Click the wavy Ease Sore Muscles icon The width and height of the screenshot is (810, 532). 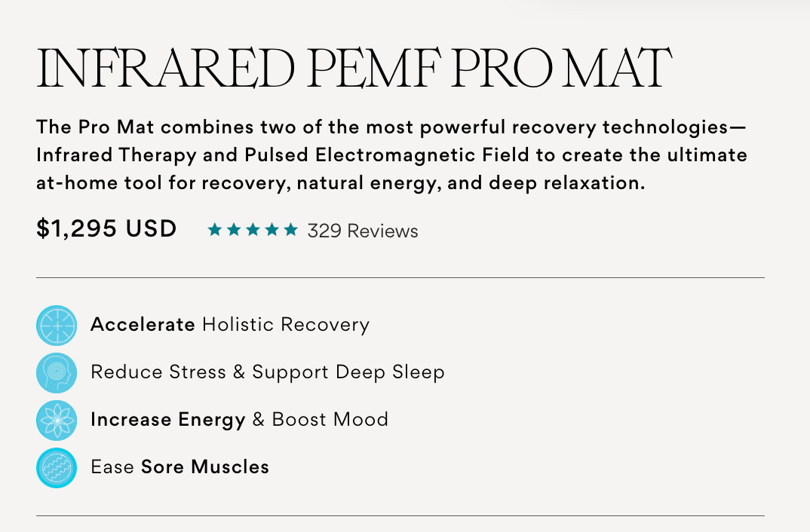point(57,467)
